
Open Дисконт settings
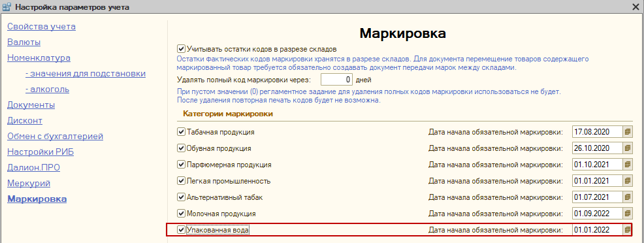click(x=25, y=121)
